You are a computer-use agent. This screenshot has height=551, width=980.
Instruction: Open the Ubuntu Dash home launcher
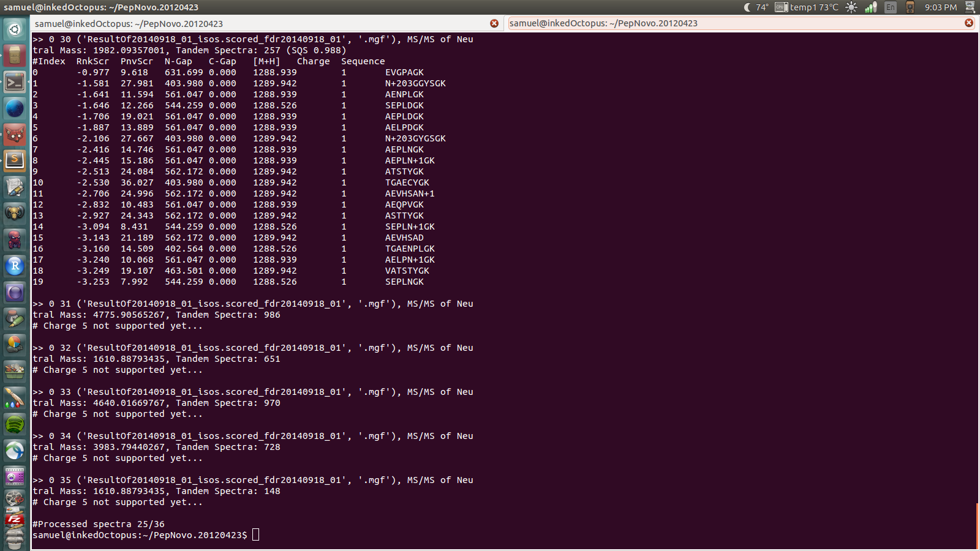click(15, 29)
